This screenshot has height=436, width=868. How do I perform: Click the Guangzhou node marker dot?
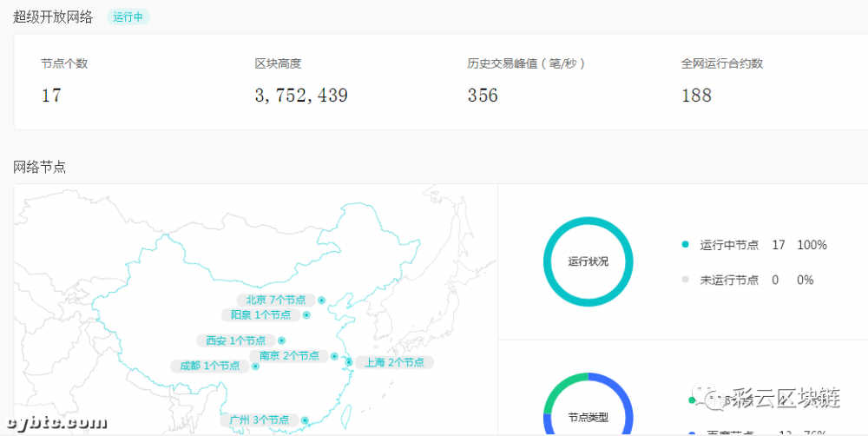305,420
